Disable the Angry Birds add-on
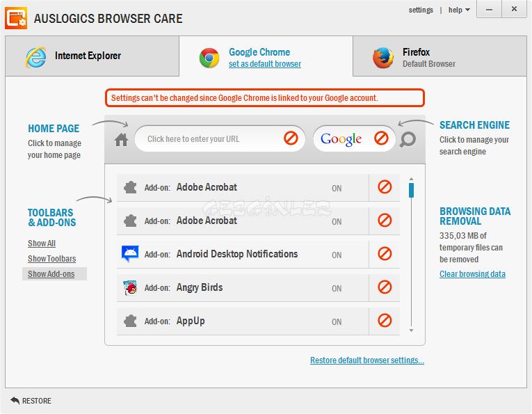Image resolution: width=532 pixels, height=414 pixels. coord(385,287)
